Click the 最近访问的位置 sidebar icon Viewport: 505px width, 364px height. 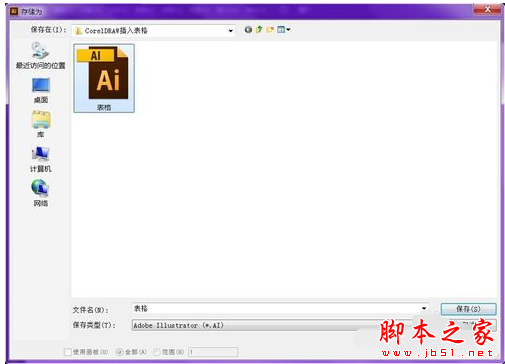click(x=40, y=55)
